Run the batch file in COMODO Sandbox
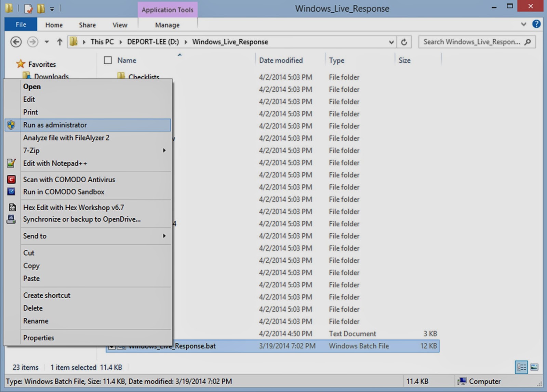 64,192
